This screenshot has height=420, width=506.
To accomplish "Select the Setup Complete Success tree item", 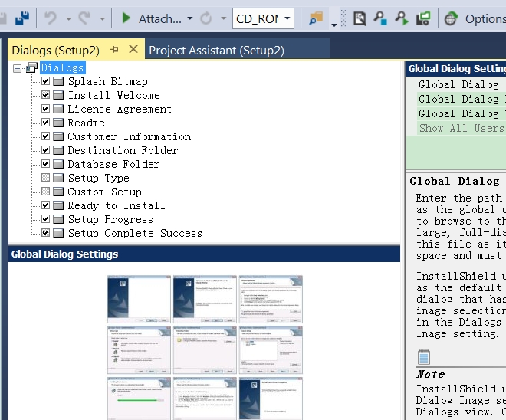I will (135, 233).
